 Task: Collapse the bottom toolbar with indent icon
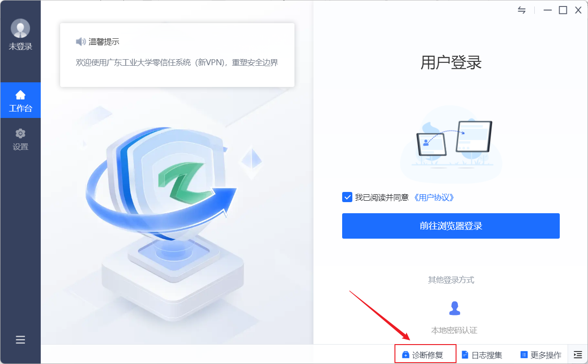point(578,355)
